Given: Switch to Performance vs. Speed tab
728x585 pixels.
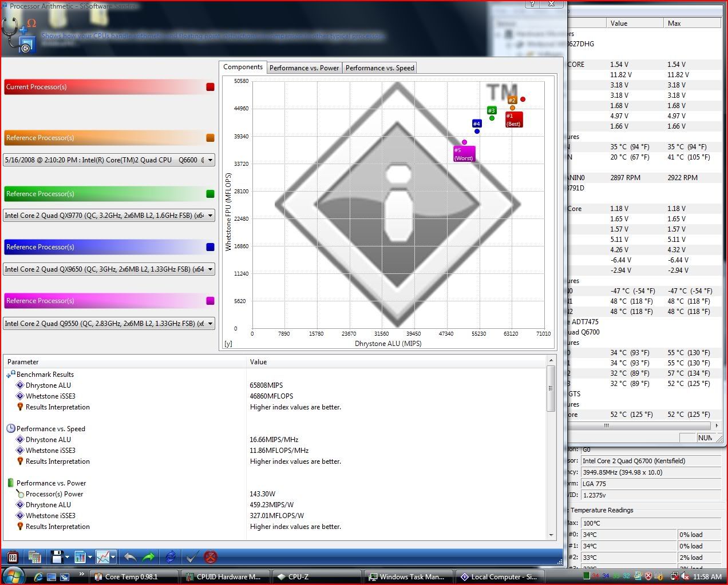Looking at the screenshot, I should point(380,67).
